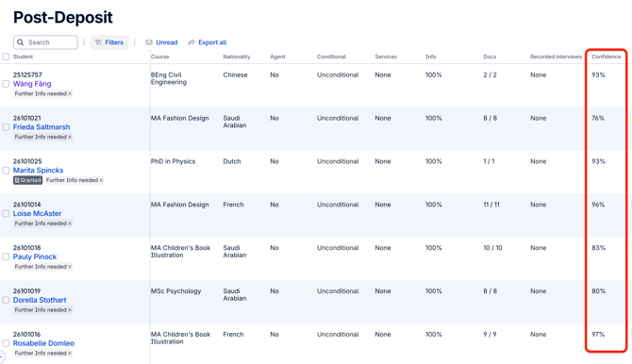Click student ID 26101014
The height and width of the screenshot is (364, 632).
click(27, 205)
